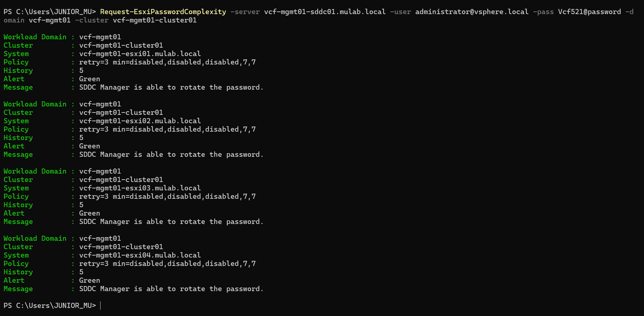
Task: Click the -cluster parameter flag in command
Action: click(x=92, y=20)
